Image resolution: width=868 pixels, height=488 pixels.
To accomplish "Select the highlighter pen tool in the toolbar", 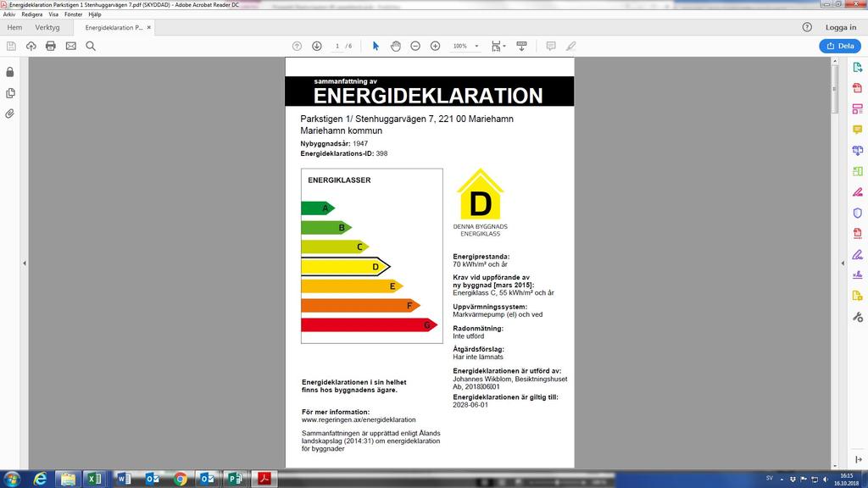I will (x=570, y=46).
